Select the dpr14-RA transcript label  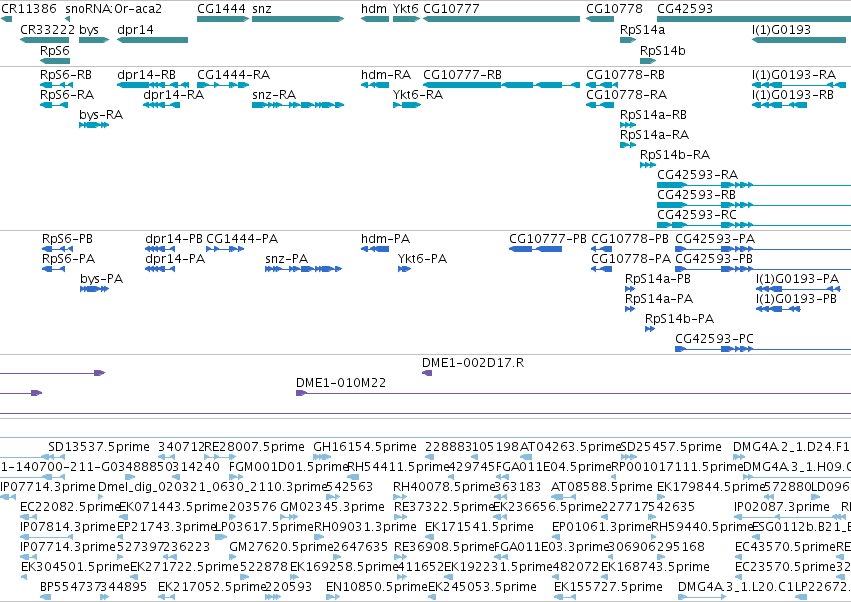tap(173, 94)
